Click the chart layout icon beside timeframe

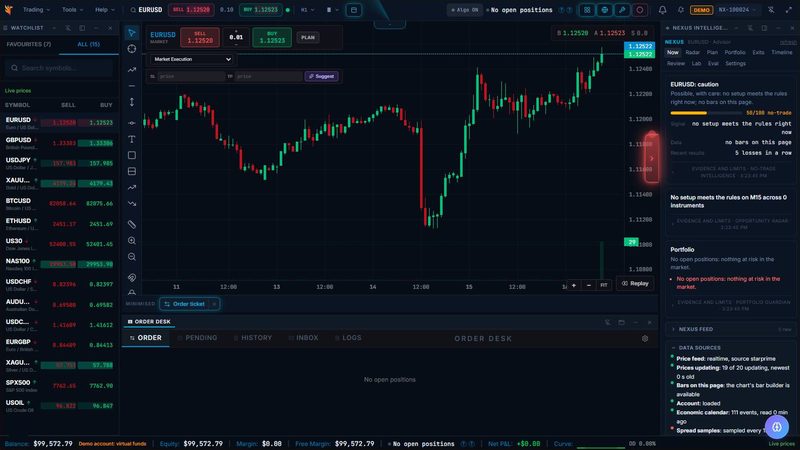(354, 10)
